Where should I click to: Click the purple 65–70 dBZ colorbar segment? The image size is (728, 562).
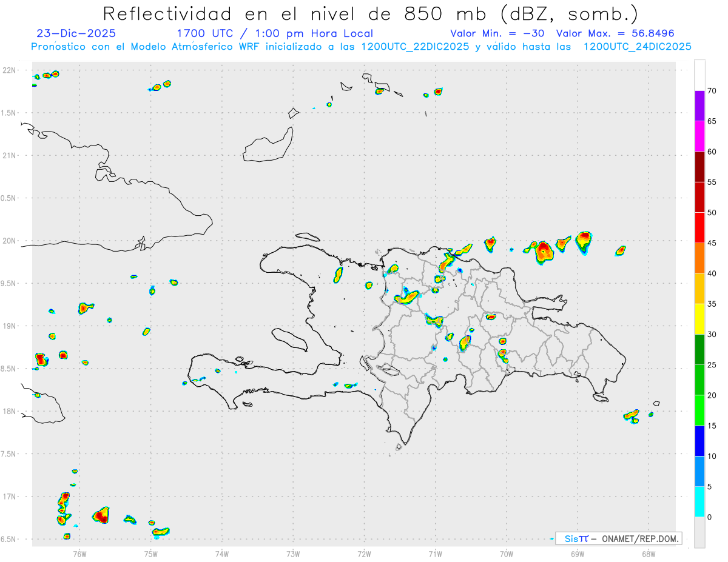[699, 106]
